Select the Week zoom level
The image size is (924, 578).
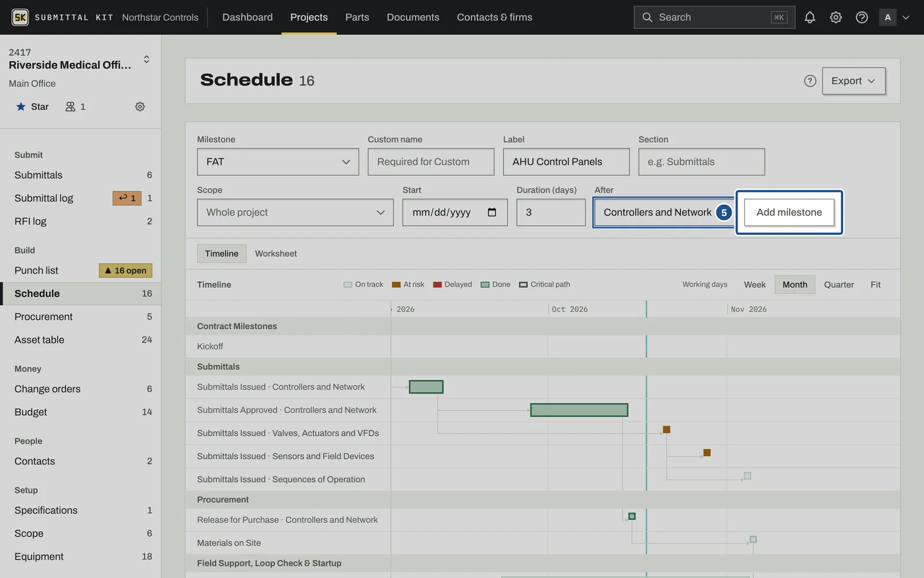click(x=755, y=284)
